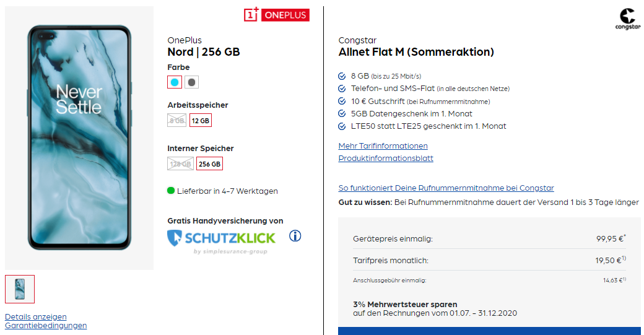The height and width of the screenshot is (335, 644).
Task: Open the Schutzklick insurance info icon
Action: click(x=295, y=236)
